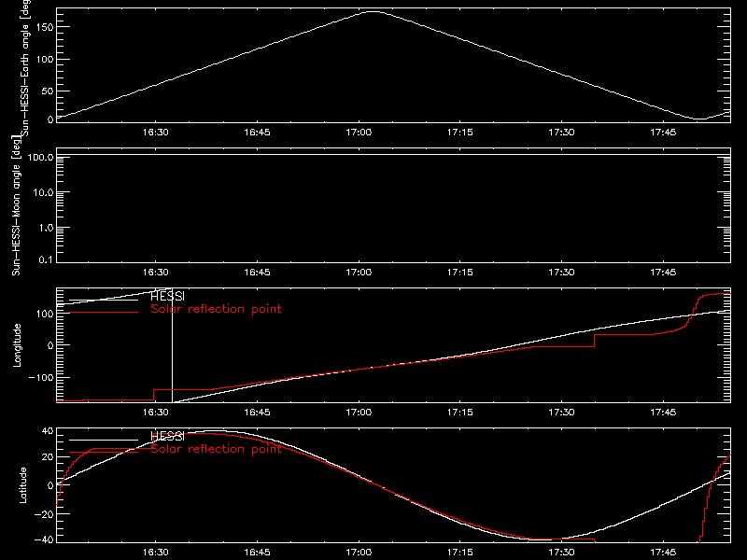
Task: Click the 'Longitude' axis label
Action: click(17, 345)
